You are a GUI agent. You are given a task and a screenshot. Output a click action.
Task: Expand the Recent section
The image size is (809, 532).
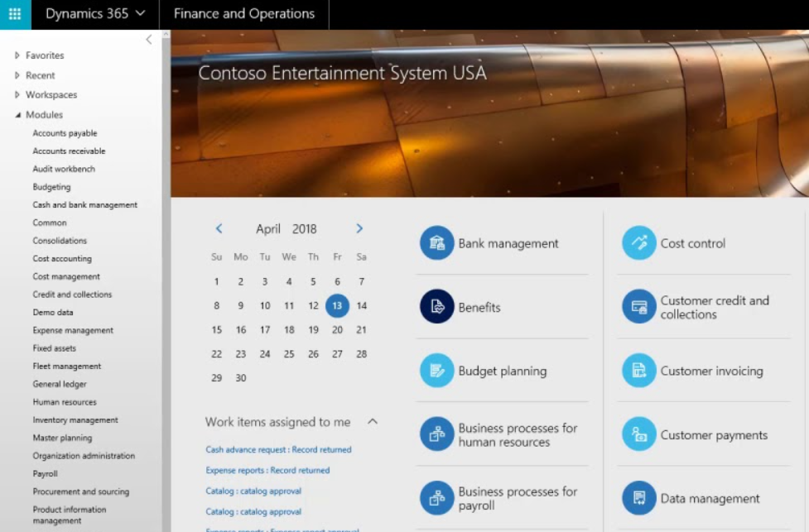pos(17,75)
